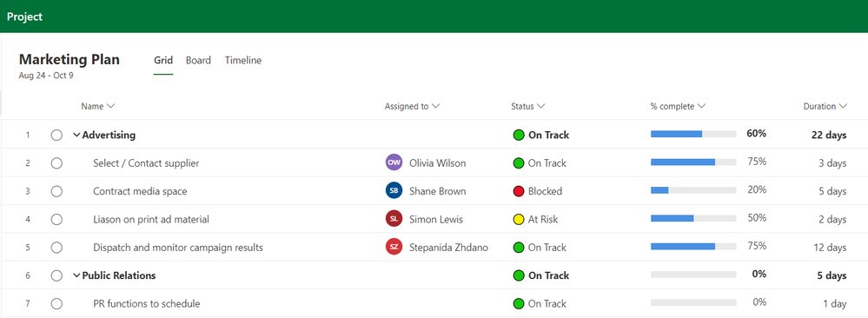The image size is (868, 318).
Task: Click Stepanida Zhdano's SZ avatar icon
Action: [x=394, y=247]
